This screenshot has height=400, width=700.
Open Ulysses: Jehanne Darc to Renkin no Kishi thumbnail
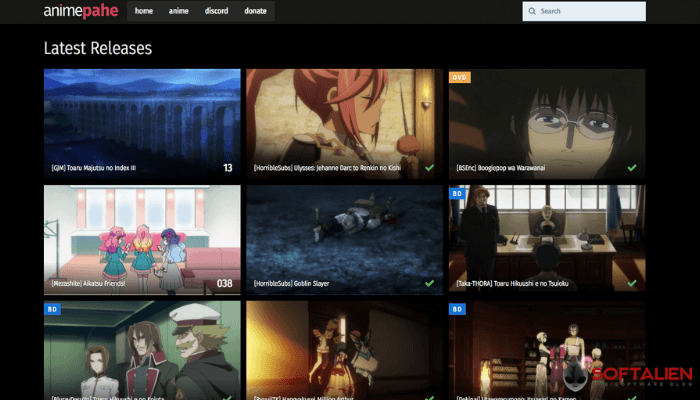tap(344, 124)
